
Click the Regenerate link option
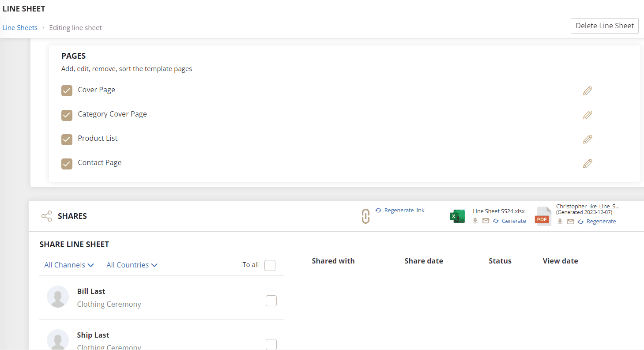tap(400, 210)
